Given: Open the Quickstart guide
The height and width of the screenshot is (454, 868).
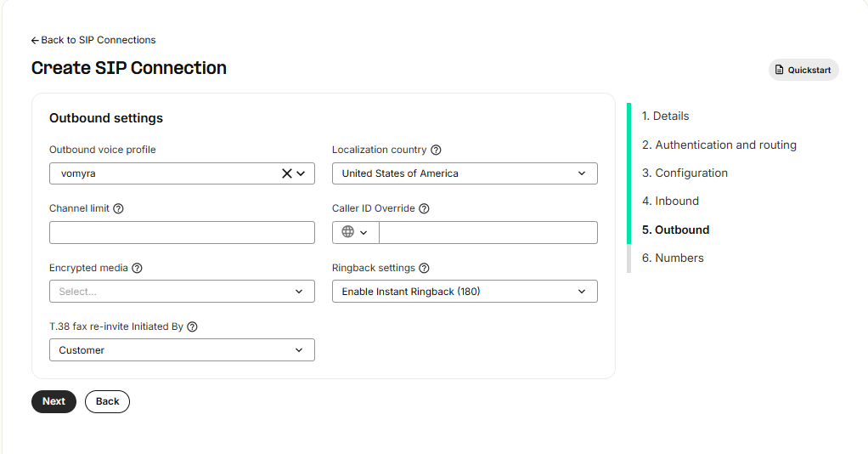Looking at the screenshot, I should (803, 70).
